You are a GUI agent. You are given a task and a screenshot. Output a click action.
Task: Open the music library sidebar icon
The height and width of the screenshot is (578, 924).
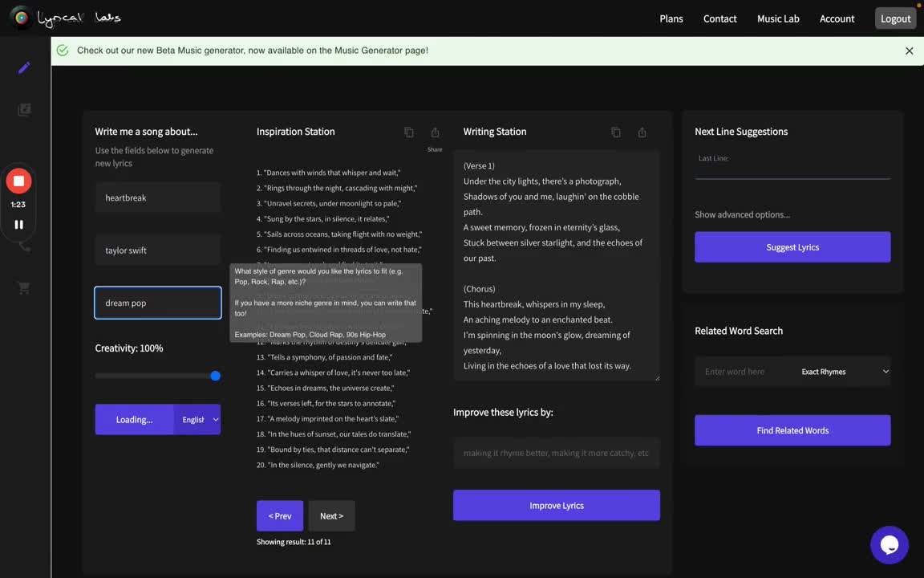tap(24, 109)
